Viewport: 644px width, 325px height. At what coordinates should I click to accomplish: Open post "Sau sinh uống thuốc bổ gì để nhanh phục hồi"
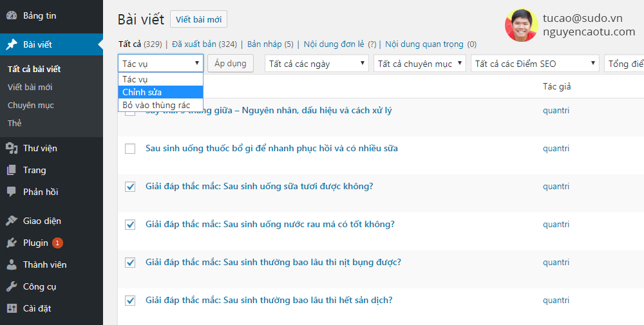pos(272,148)
